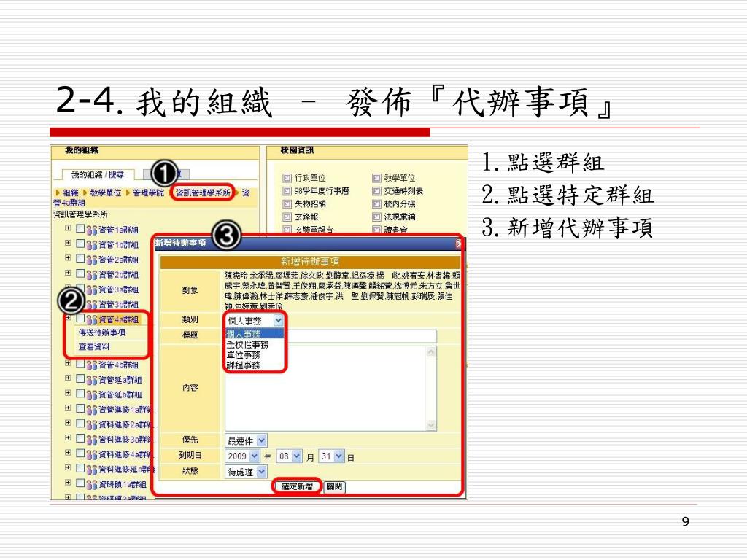This screenshot has height=560, width=747.
Task: Tick the checkbox for 資管1b群組
Action: pos(80,244)
